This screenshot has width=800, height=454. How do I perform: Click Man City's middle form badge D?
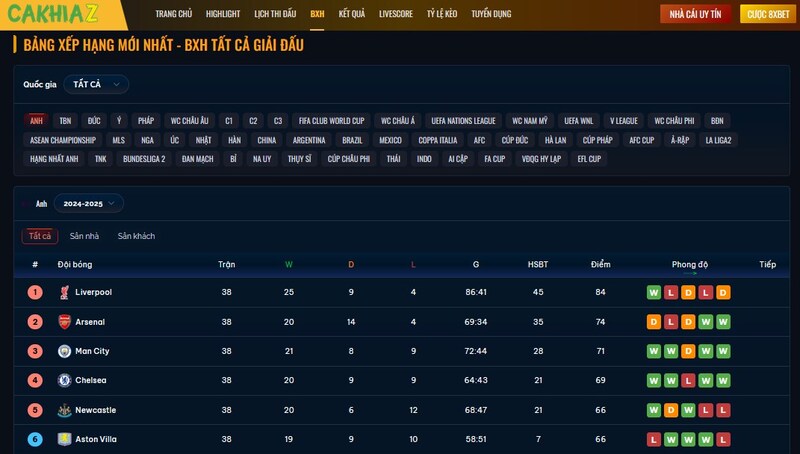pyautogui.click(x=688, y=351)
